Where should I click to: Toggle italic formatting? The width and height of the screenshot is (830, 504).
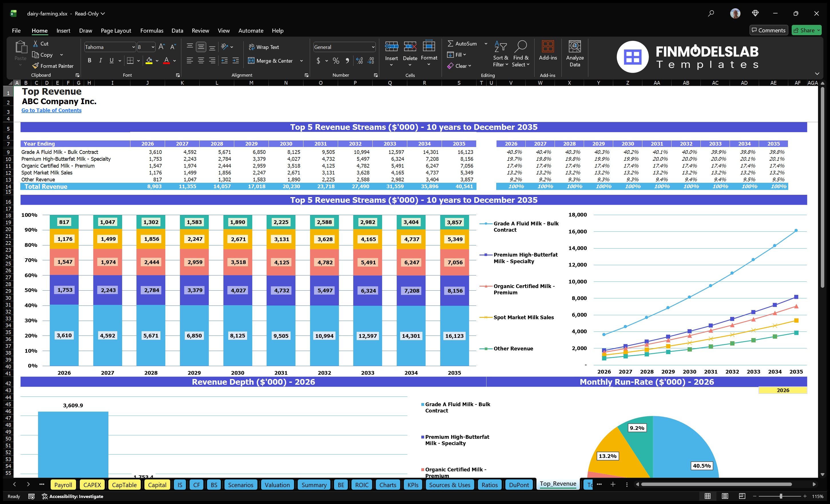(x=100, y=60)
